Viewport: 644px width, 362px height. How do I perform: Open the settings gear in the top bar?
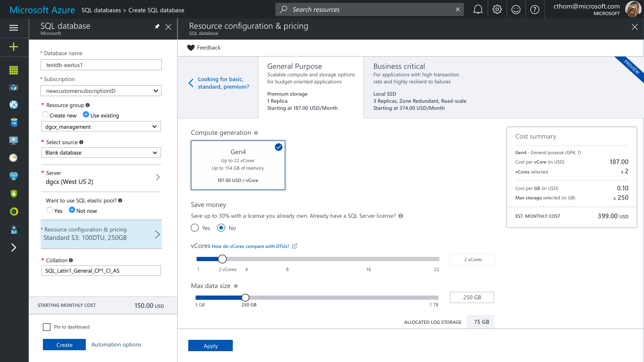pyautogui.click(x=497, y=9)
